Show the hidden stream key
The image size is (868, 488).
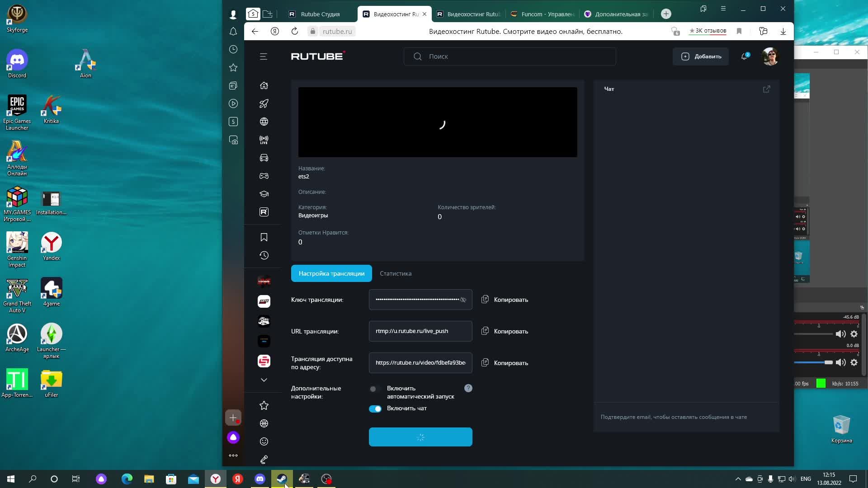[x=463, y=300]
